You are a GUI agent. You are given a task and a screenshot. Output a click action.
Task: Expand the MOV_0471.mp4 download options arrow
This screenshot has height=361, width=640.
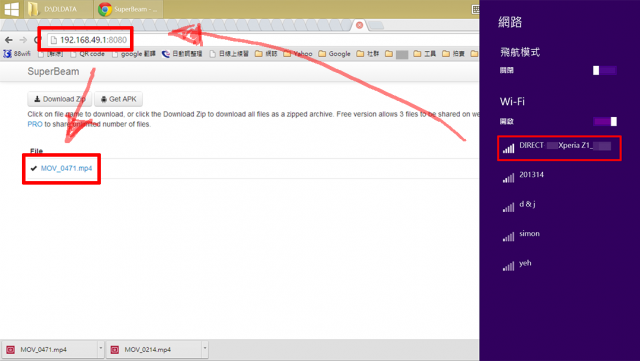(100, 349)
